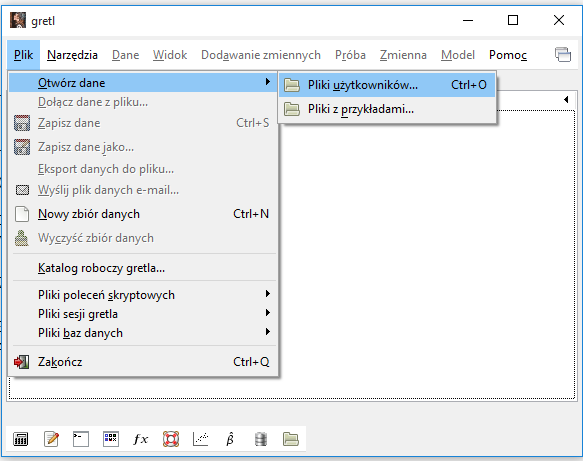The height and width of the screenshot is (461, 583).
Task: Open the beta-hat OLS model icon
Action: [230, 439]
